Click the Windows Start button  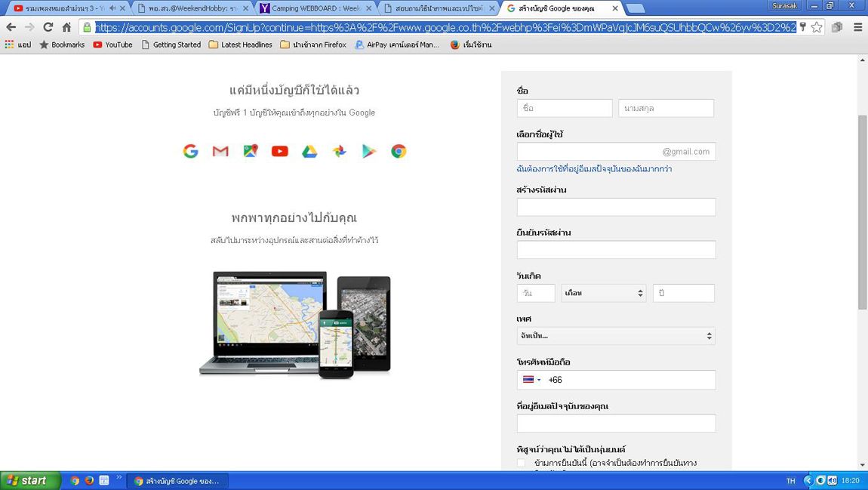(x=29, y=480)
